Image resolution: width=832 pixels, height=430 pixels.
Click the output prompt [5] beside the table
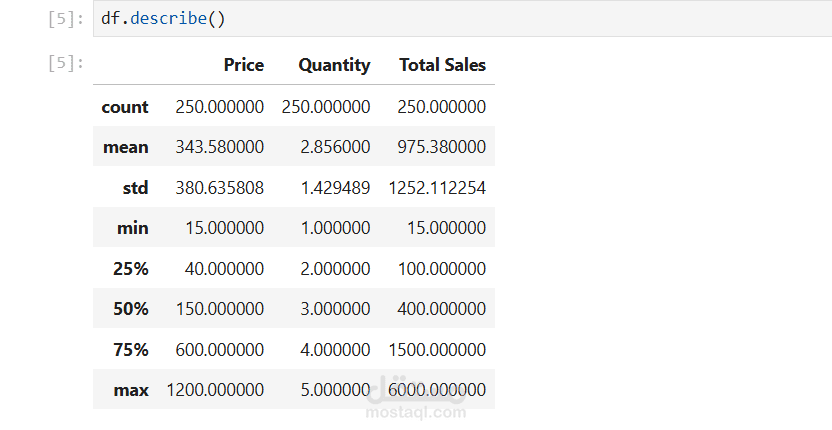[66, 64]
